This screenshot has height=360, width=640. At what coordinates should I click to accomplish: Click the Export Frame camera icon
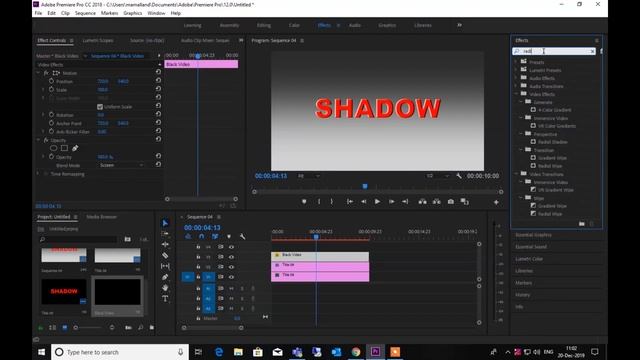click(451, 202)
